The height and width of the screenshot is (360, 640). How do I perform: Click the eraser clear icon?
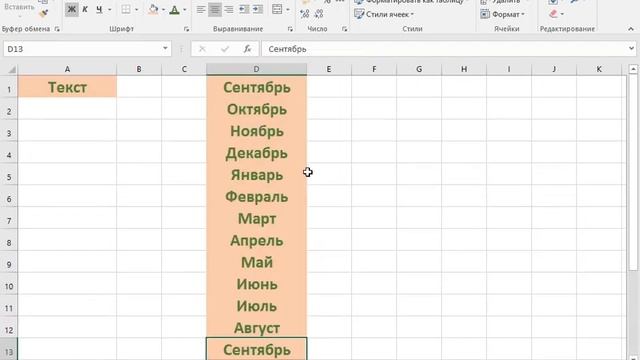(x=553, y=14)
